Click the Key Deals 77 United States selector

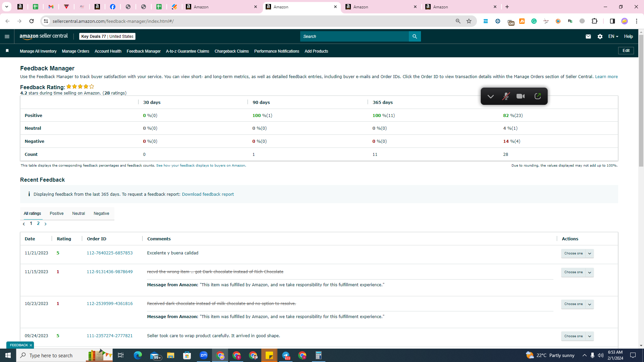[x=107, y=37]
